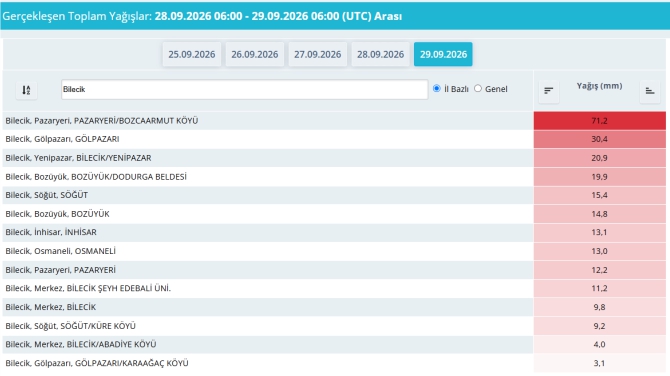Switch to the 27.09.2026 date tab
The image size is (670, 376).
[x=317, y=54]
